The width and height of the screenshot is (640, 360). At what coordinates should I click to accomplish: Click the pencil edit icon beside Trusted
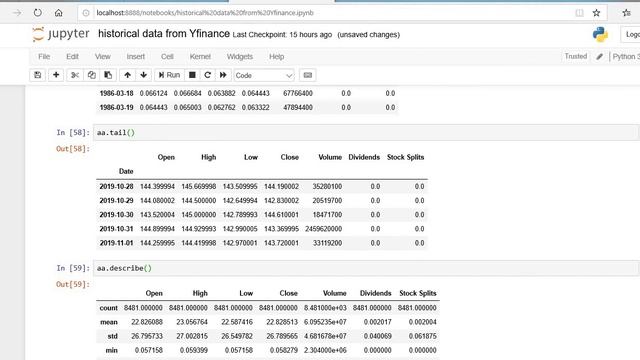(599, 57)
